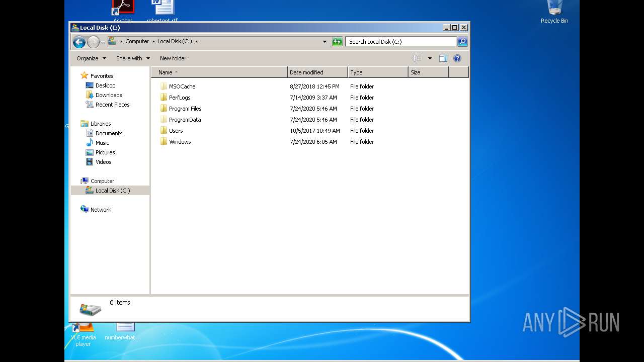
Task: Toggle the preview pane
Action: pyautogui.click(x=443, y=58)
